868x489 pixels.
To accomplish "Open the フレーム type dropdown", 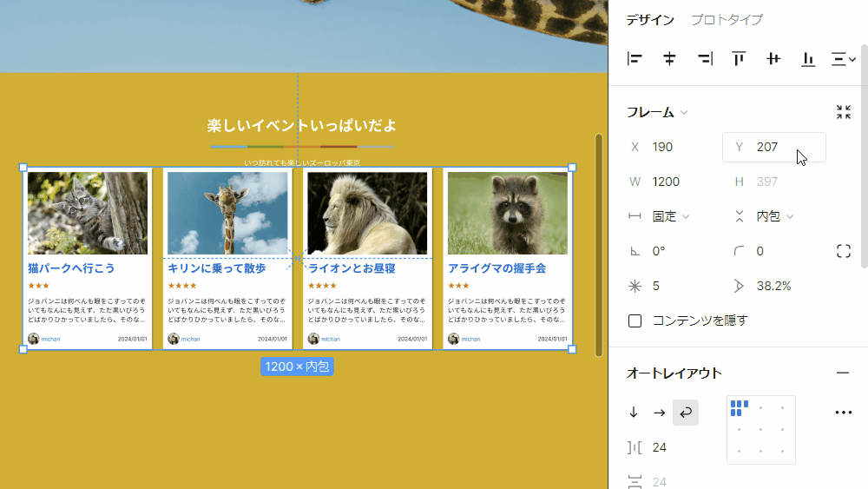I will point(657,112).
